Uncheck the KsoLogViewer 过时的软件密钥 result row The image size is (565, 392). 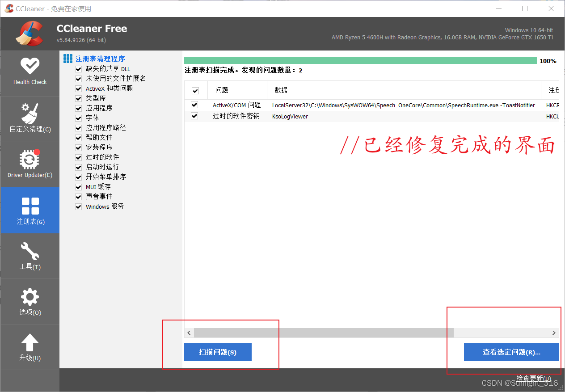point(194,116)
